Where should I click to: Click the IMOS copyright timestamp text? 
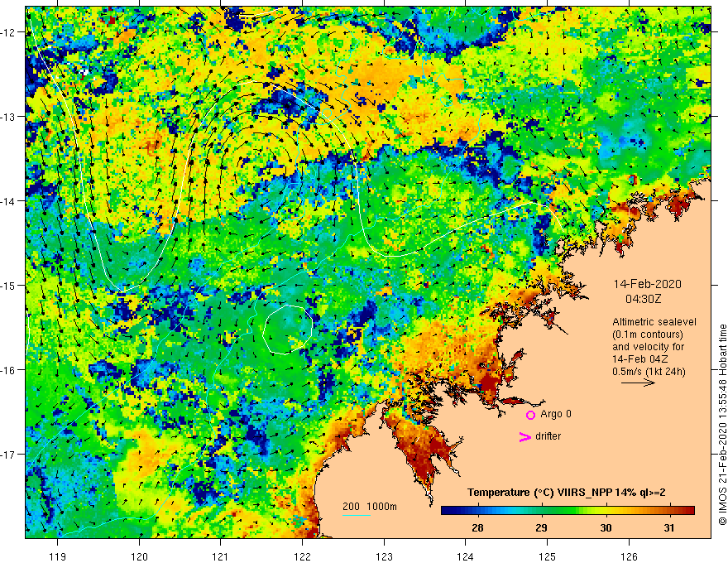(x=722, y=426)
